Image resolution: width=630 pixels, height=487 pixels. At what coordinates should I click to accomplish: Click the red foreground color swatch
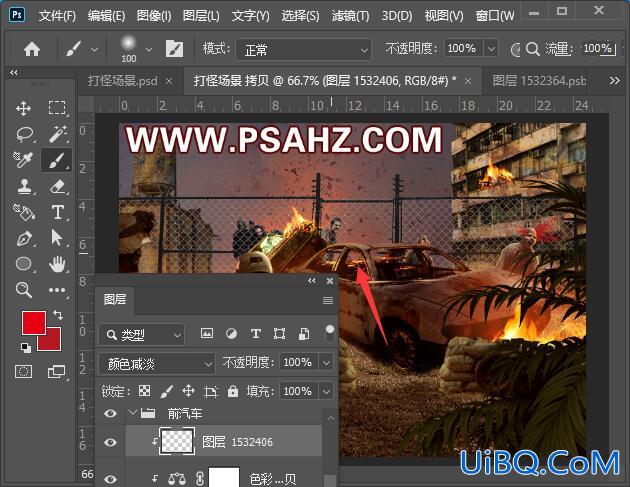pos(33,323)
